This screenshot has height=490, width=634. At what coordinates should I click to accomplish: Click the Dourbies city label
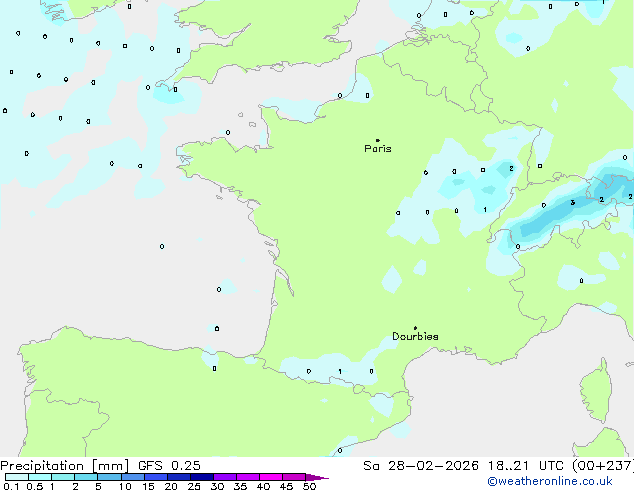click(x=415, y=336)
